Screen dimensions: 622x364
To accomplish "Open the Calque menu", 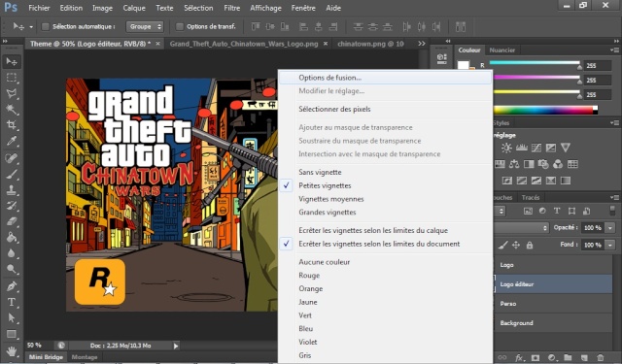I will coord(134,8).
